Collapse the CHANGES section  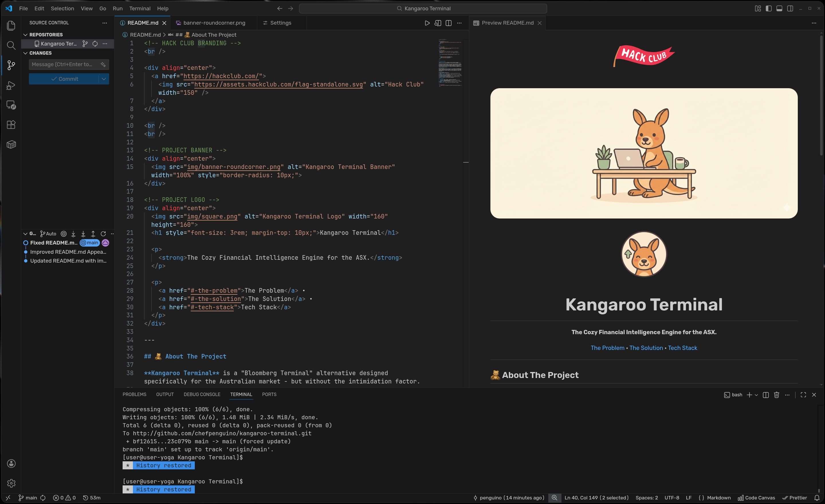pyautogui.click(x=25, y=53)
